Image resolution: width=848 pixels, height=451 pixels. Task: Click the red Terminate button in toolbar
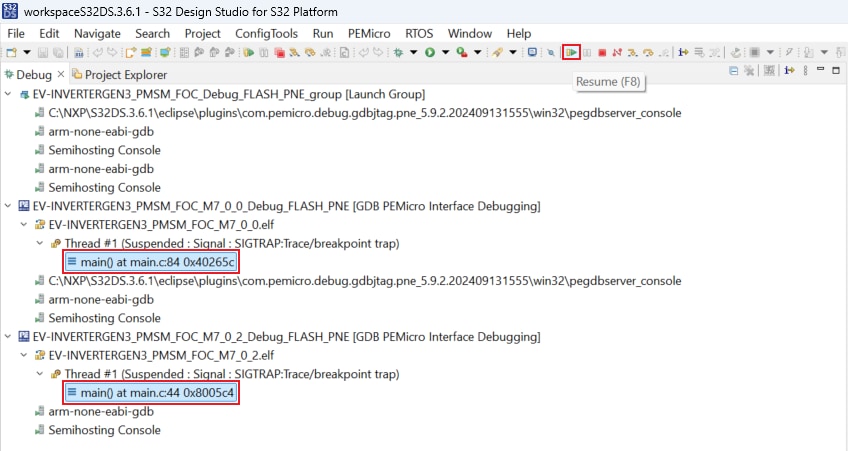[x=602, y=52]
